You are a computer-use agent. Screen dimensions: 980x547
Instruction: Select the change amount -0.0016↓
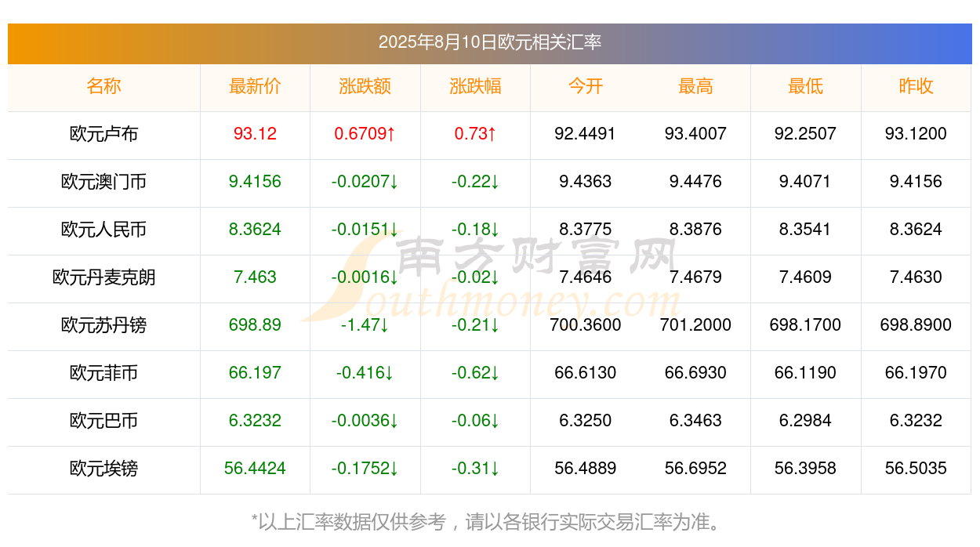(365, 277)
